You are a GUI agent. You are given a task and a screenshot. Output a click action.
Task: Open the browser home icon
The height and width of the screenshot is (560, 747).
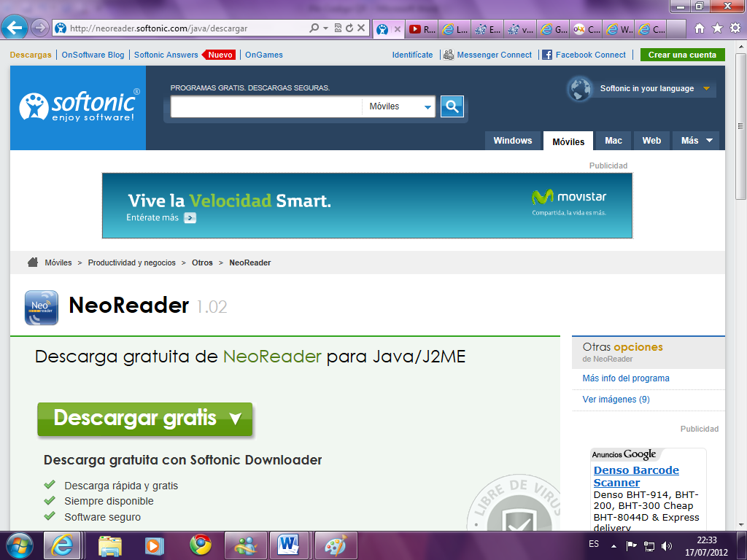click(700, 28)
